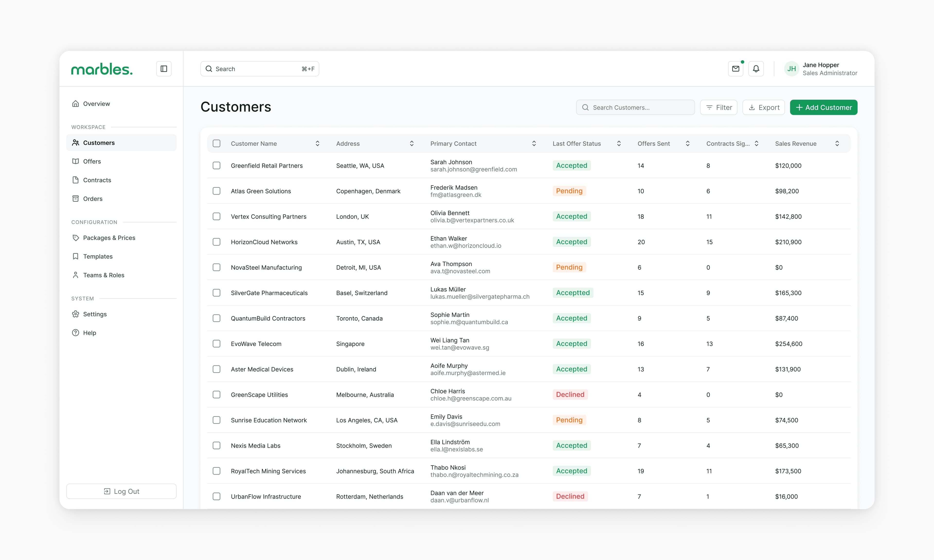
Task: Sort by Last Offer Status arrows
Action: click(619, 143)
